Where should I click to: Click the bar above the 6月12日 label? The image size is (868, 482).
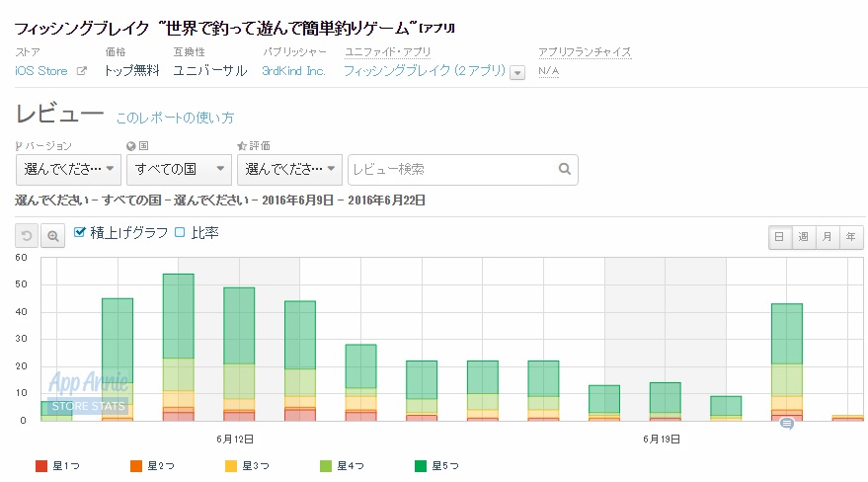[239, 355]
